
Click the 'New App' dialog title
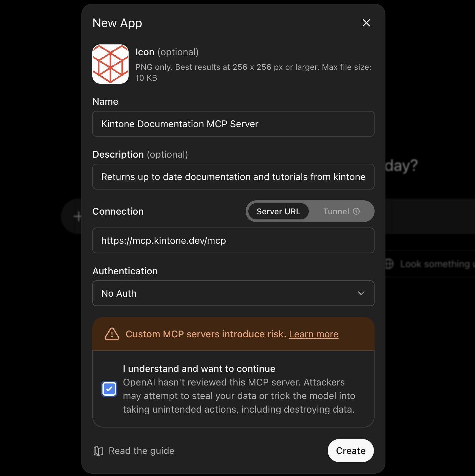pyautogui.click(x=117, y=23)
